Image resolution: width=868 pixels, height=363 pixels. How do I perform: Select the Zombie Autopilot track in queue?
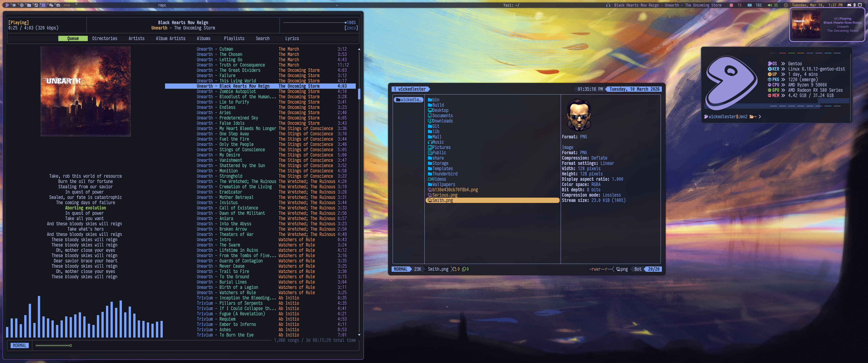237,91
